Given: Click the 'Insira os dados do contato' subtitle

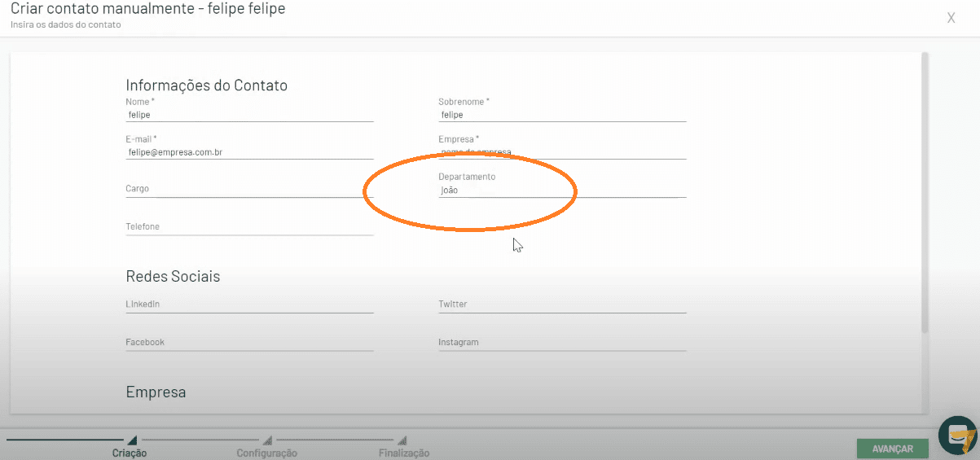Looking at the screenshot, I should (65, 24).
